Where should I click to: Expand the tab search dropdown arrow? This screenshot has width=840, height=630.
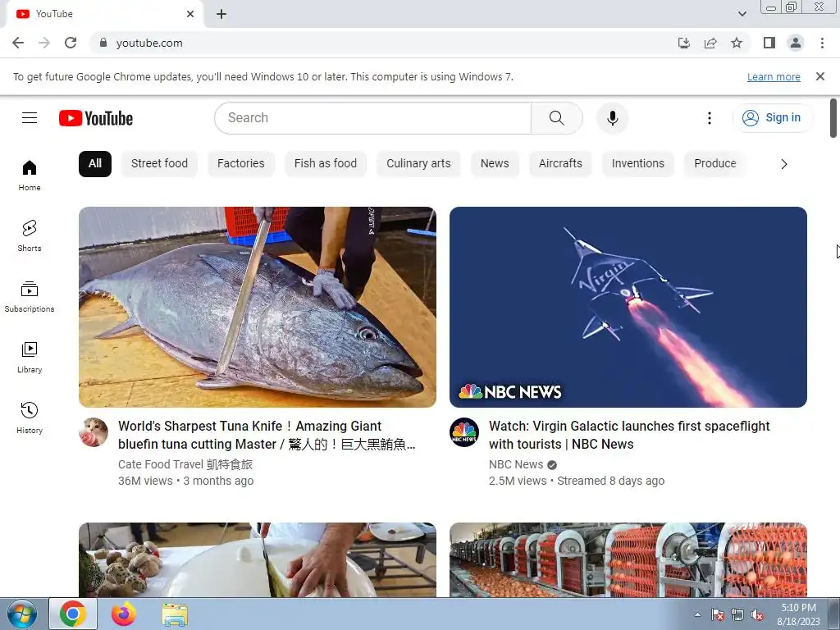pos(742,14)
